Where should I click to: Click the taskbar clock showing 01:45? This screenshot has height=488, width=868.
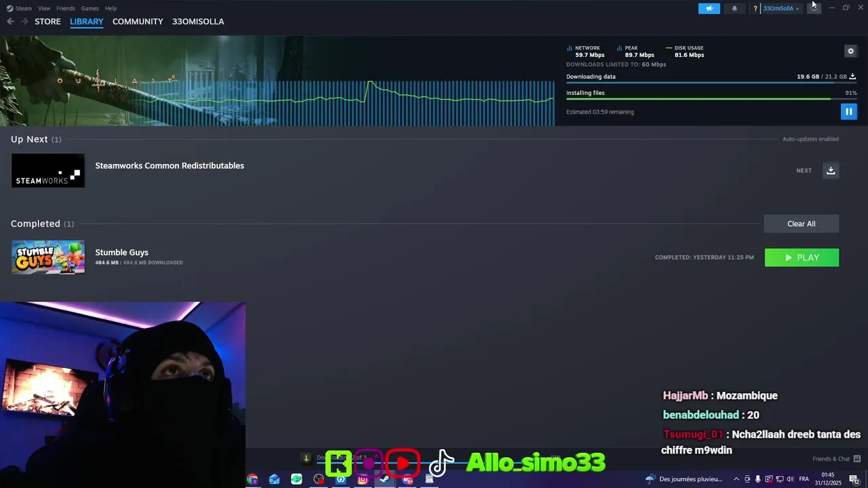tap(828, 479)
